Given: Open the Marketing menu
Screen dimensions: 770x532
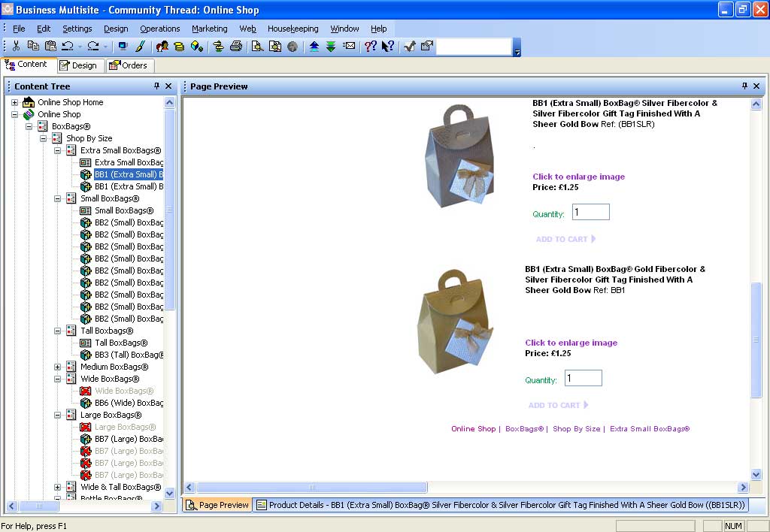Looking at the screenshot, I should [x=209, y=29].
